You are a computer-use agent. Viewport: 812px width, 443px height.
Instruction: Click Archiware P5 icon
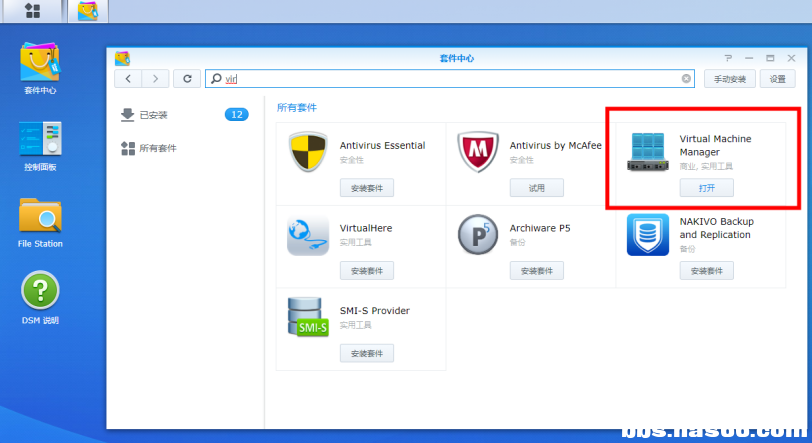[477, 235]
